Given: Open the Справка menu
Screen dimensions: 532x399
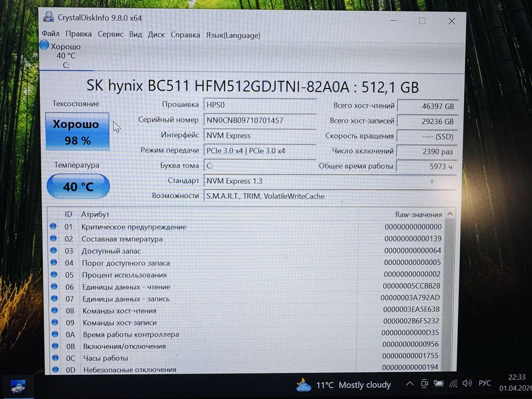Looking at the screenshot, I should [185, 35].
